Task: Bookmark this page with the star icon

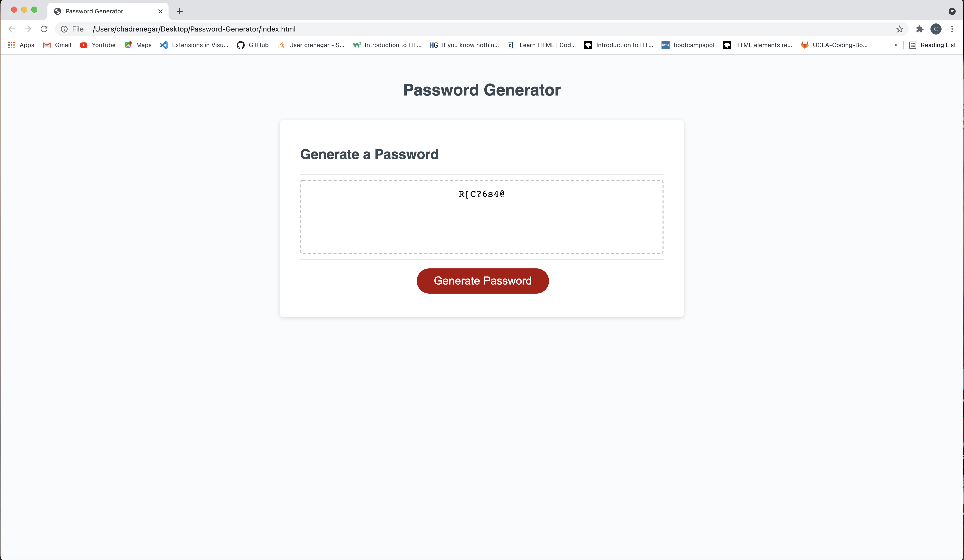Action: point(899,29)
